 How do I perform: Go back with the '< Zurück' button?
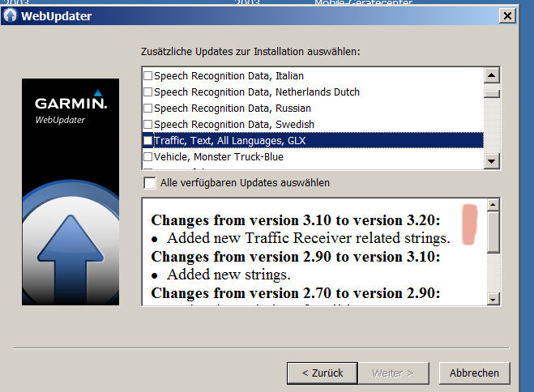coord(323,373)
